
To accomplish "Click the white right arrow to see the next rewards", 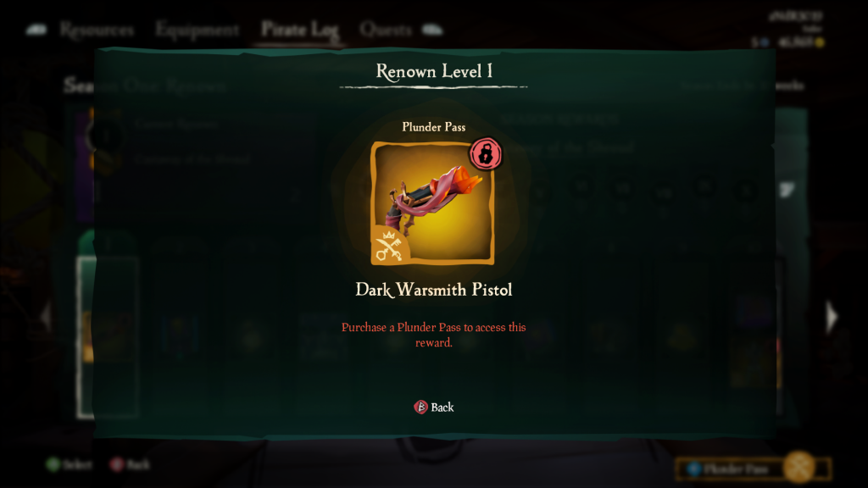I will coord(832,317).
